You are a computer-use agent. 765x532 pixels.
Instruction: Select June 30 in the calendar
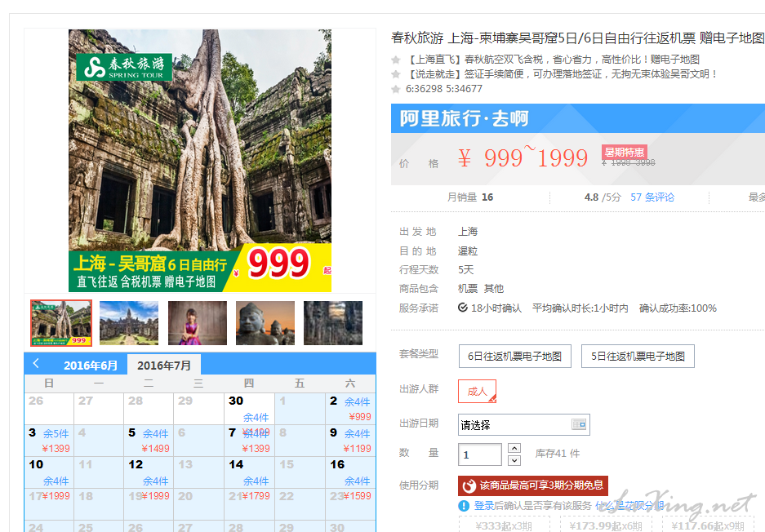click(x=249, y=409)
